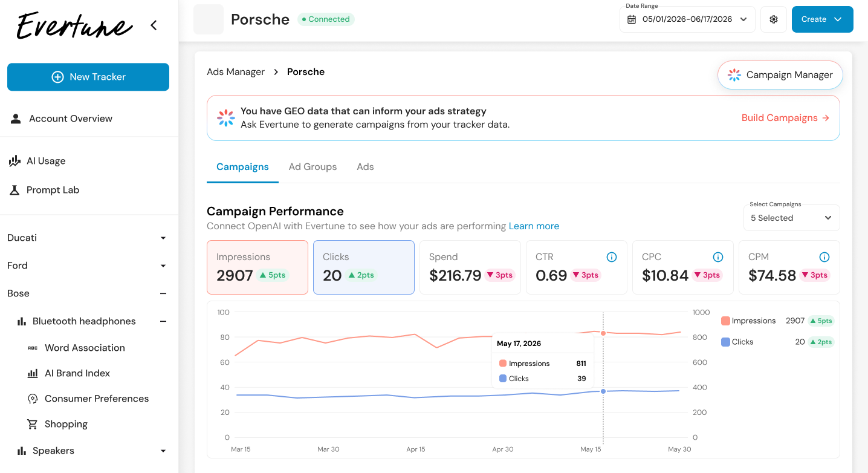Click the Prompt Lab flask icon
The height and width of the screenshot is (473, 868).
pyautogui.click(x=15, y=190)
